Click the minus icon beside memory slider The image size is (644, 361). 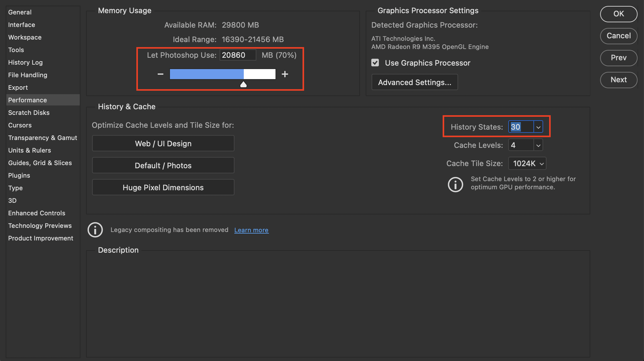coord(160,74)
